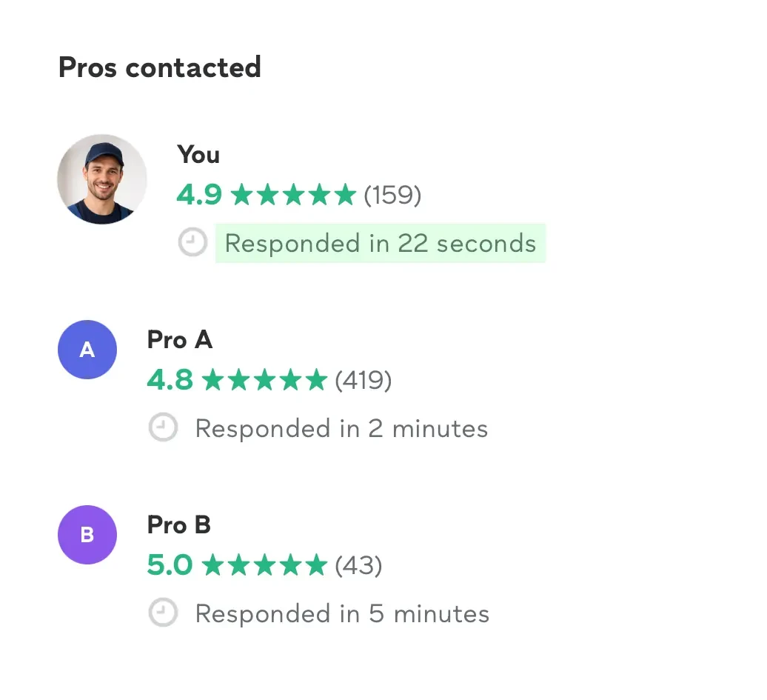Viewport: 767px width, 700px height.
Task: Click your profile photo at the top
Action: (102, 179)
